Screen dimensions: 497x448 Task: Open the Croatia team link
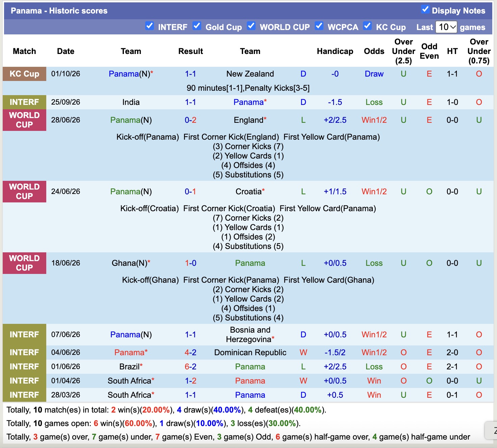pyautogui.click(x=249, y=192)
